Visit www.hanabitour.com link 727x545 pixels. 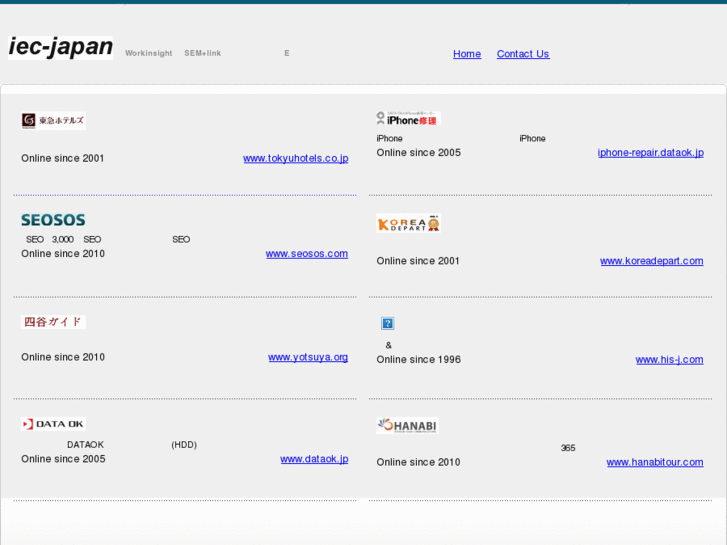tap(655, 462)
